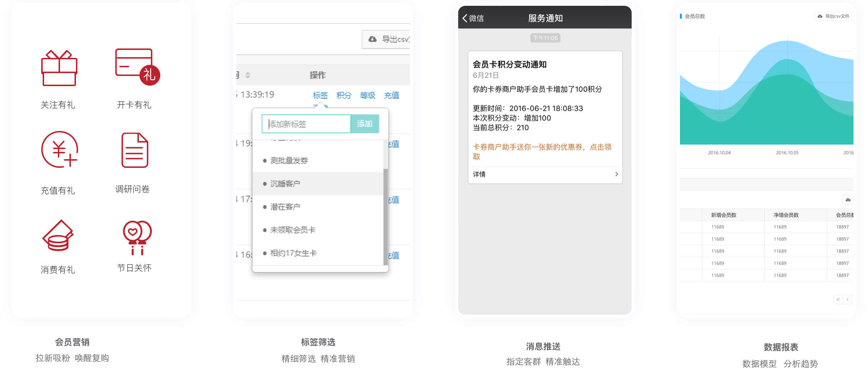The height and width of the screenshot is (369, 868).
Task: Open the 开卡有礼 card icon
Action: pos(137,67)
